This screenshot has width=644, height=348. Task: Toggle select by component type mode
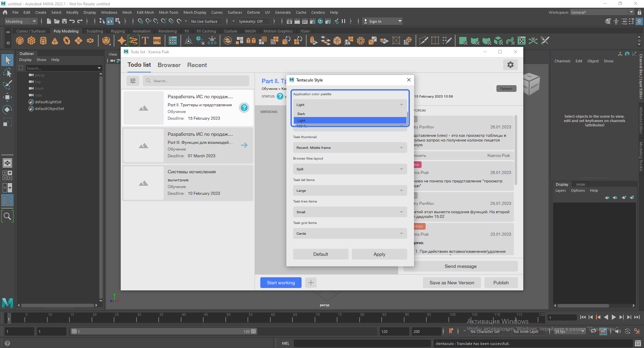coord(118,21)
